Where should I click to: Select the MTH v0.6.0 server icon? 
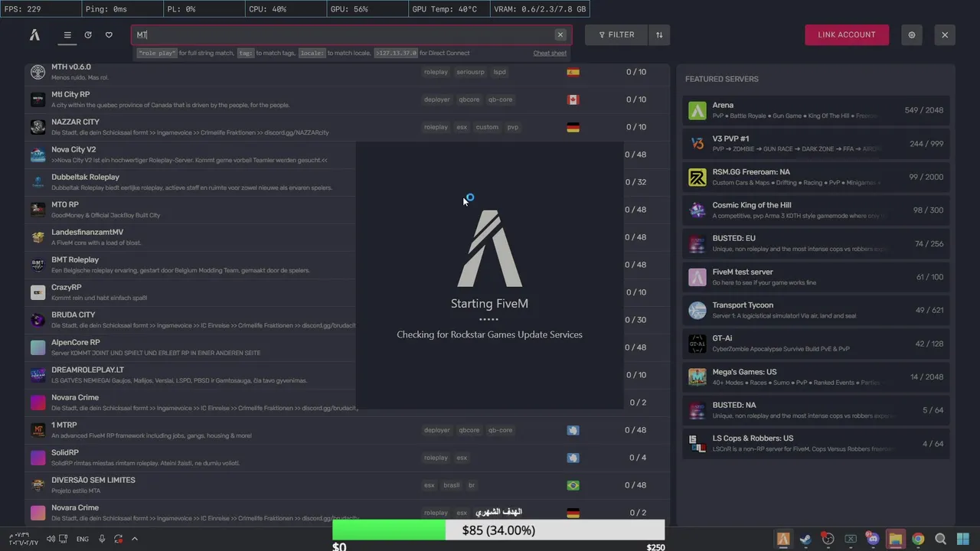click(x=38, y=72)
